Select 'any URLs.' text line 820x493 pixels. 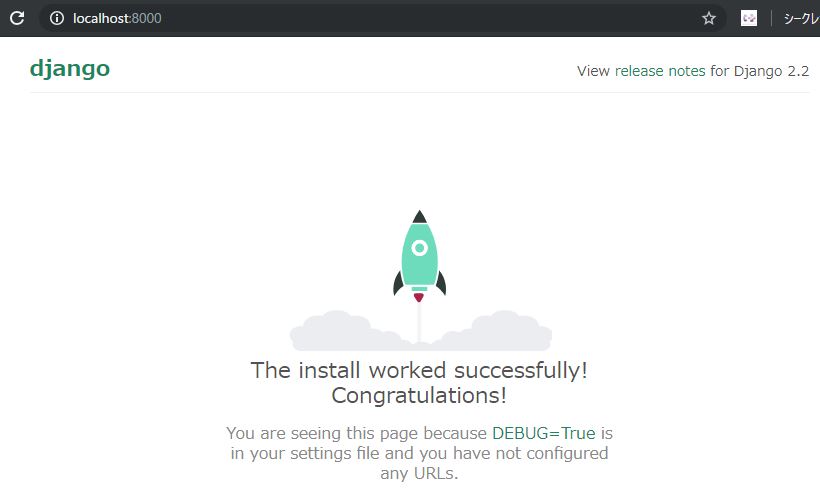[x=419, y=473]
